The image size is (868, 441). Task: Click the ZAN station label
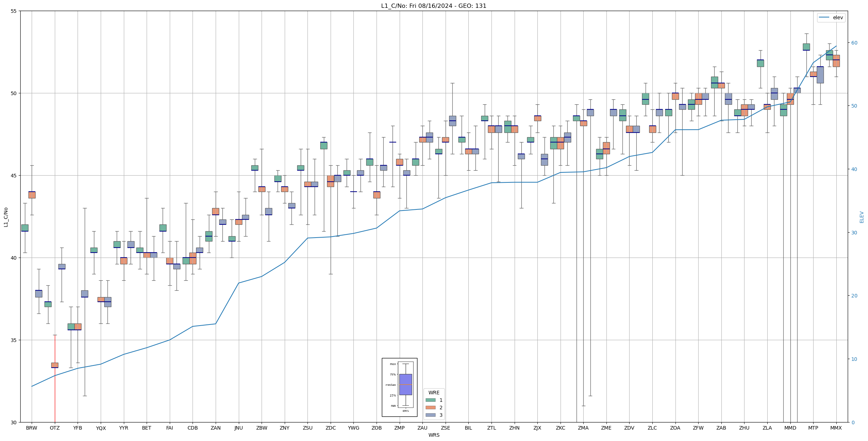coord(216,428)
